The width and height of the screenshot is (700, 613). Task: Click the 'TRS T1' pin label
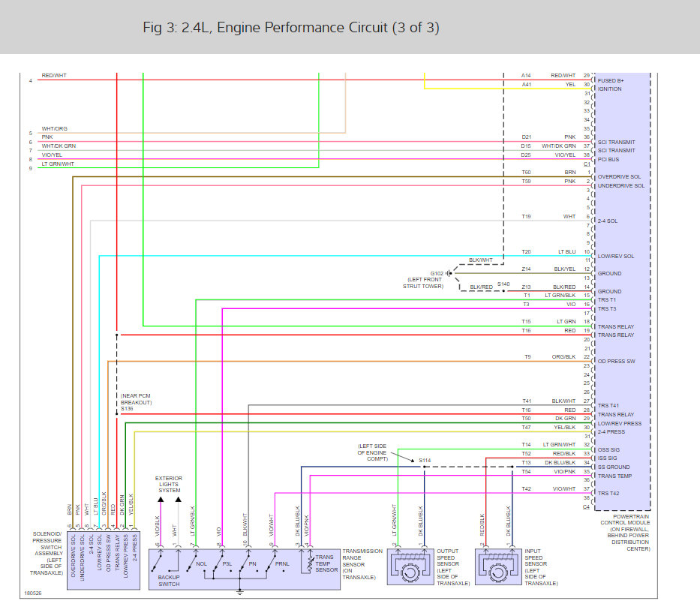607,300
